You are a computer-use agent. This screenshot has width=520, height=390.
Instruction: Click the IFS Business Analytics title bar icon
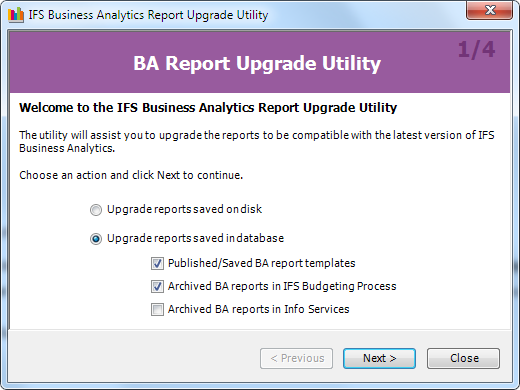click(x=16, y=15)
